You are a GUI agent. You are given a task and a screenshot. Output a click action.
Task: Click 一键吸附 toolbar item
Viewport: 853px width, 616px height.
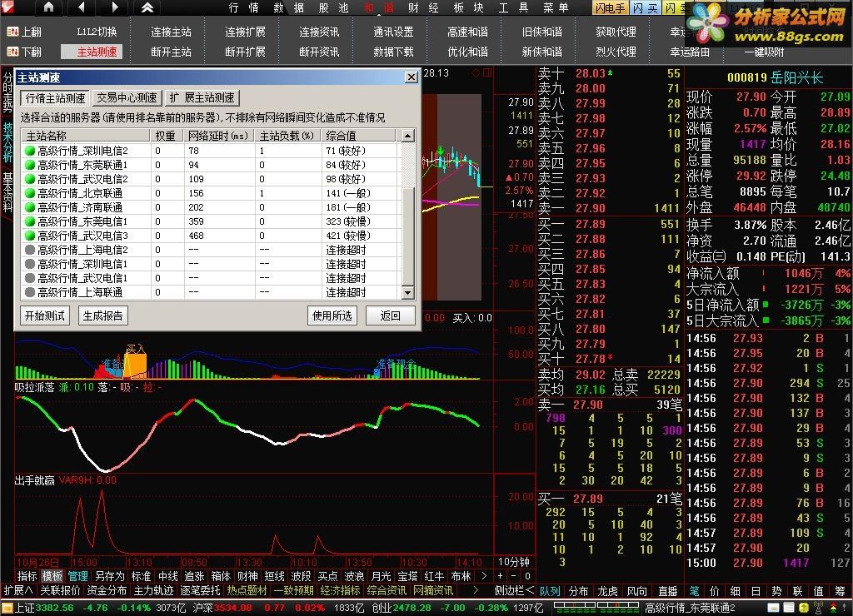765,52
